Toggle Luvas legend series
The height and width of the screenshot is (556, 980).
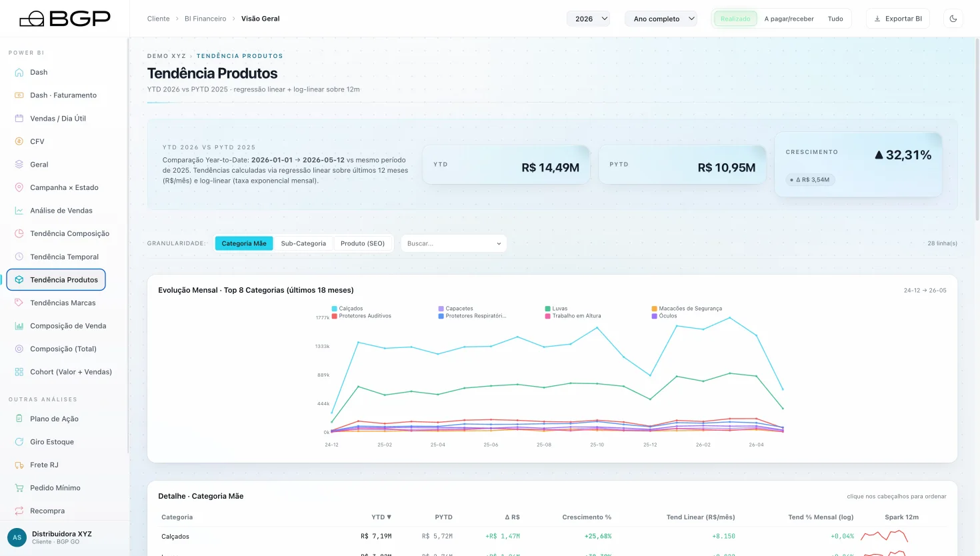click(556, 309)
